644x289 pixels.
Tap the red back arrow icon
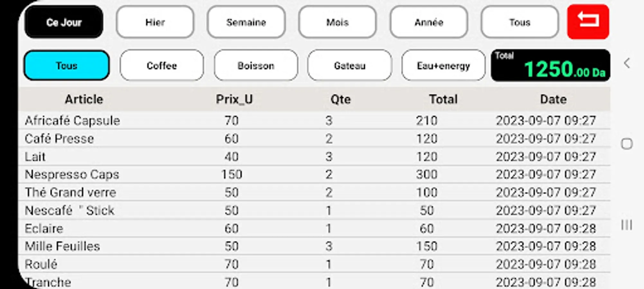(x=588, y=22)
